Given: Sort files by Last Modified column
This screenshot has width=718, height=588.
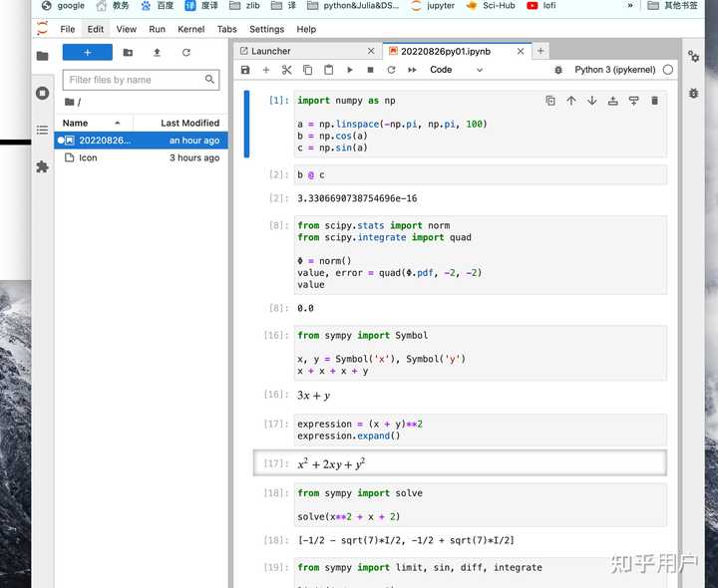Looking at the screenshot, I should [189, 123].
